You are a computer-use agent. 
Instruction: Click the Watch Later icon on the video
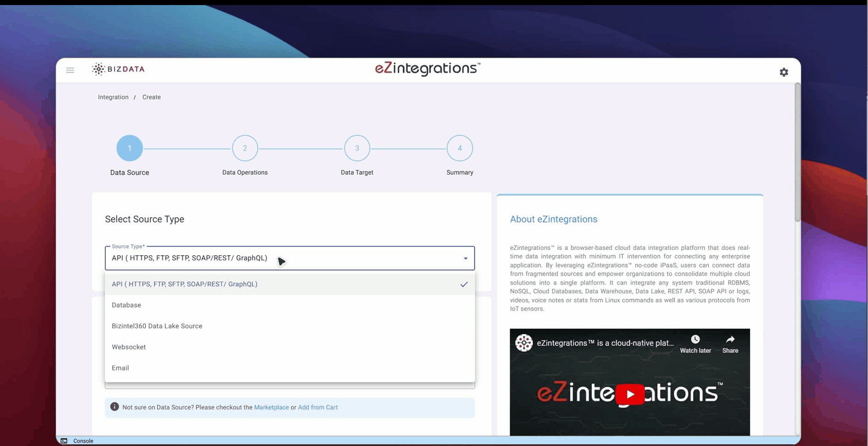click(695, 339)
